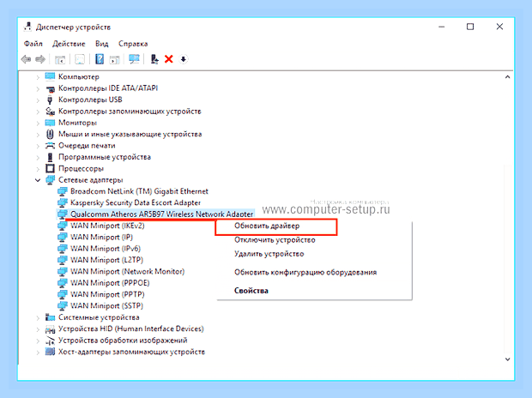Click the Мониторы category icon

point(50,123)
